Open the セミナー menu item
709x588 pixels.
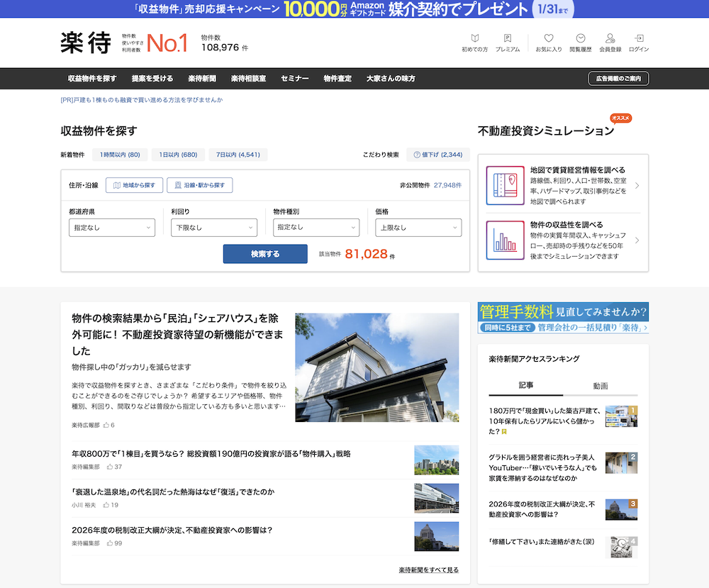click(294, 78)
